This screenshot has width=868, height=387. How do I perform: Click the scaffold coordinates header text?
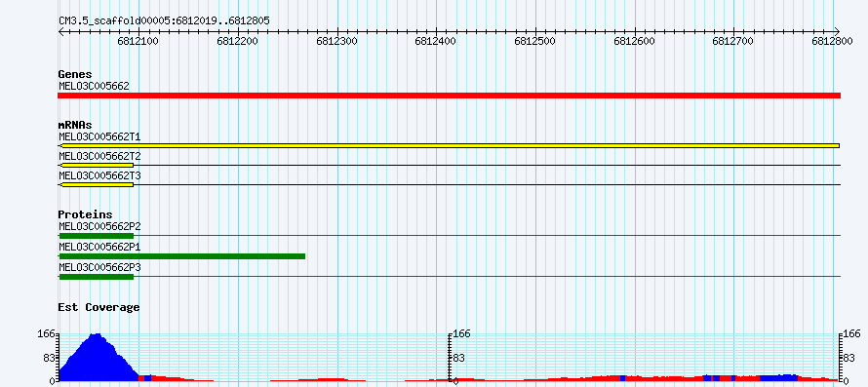pyautogui.click(x=165, y=21)
